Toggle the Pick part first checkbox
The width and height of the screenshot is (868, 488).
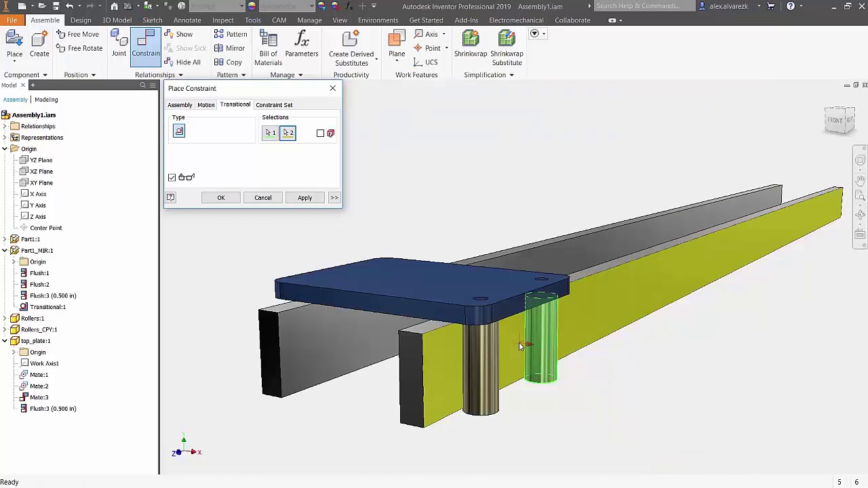click(320, 133)
